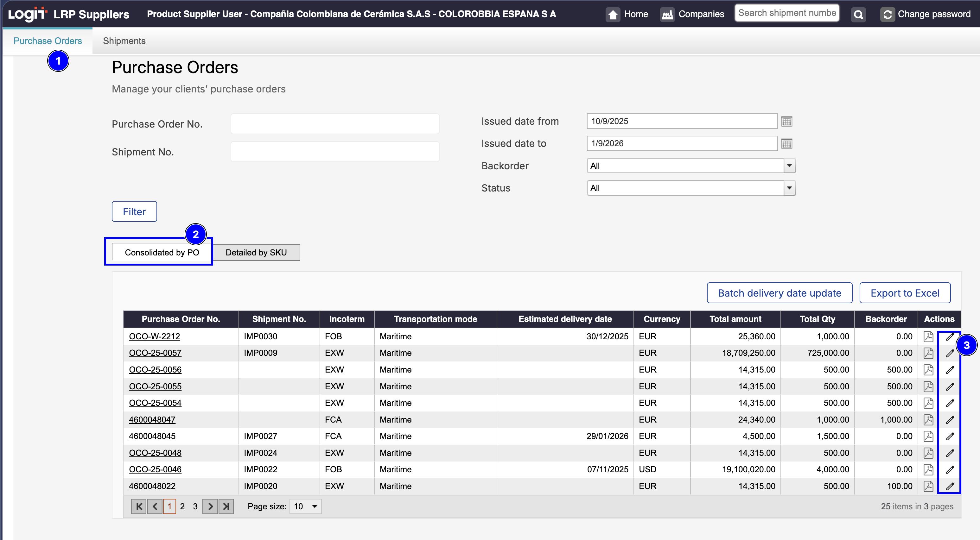This screenshot has width=980, height=540.
Task: Click PDF icon for order 4600048022
Action: pyautogui.click(x=928, y=486)
